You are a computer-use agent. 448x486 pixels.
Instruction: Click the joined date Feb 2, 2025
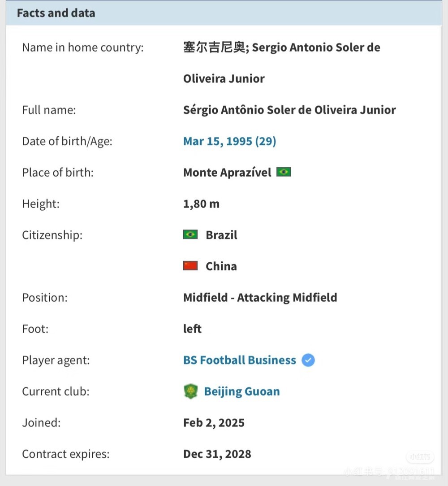[x=214, y=423]
